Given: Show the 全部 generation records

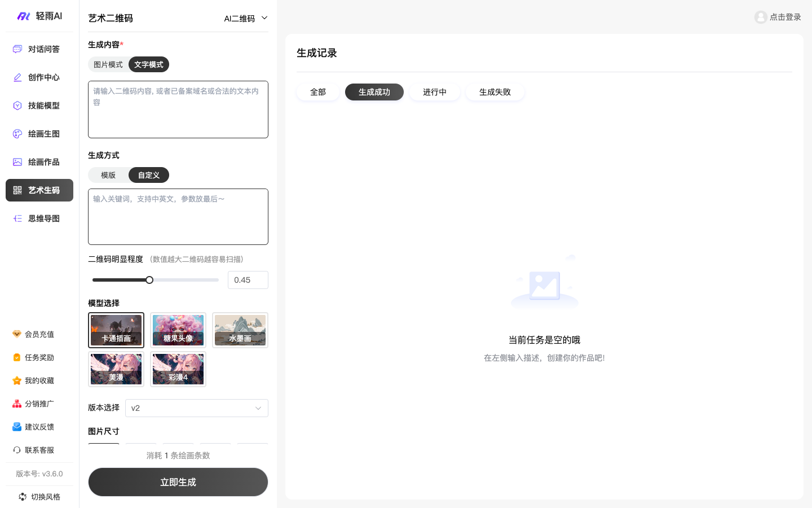Looking at the screenshot, I should click(317, 92).
